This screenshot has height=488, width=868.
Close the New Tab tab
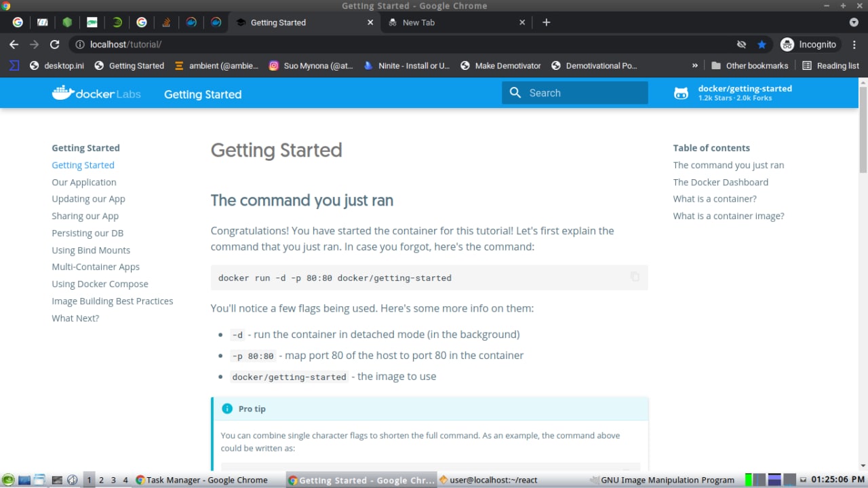522,22
